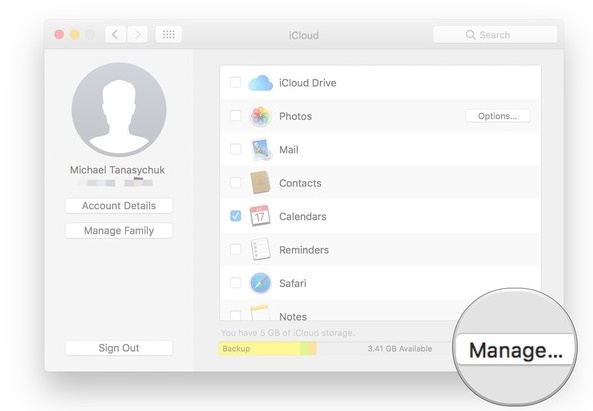
Task: Click the iCloud Drive cloud icon
Action: point(260,83)
